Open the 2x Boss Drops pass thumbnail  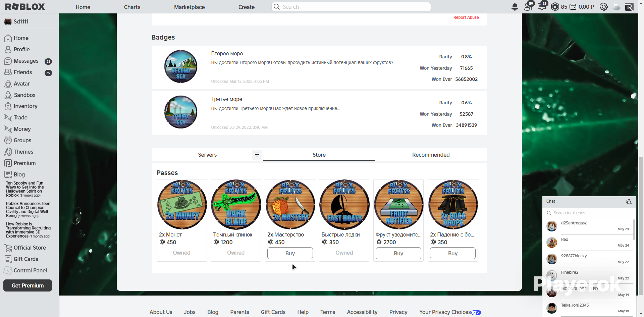(x=453, y=205)
